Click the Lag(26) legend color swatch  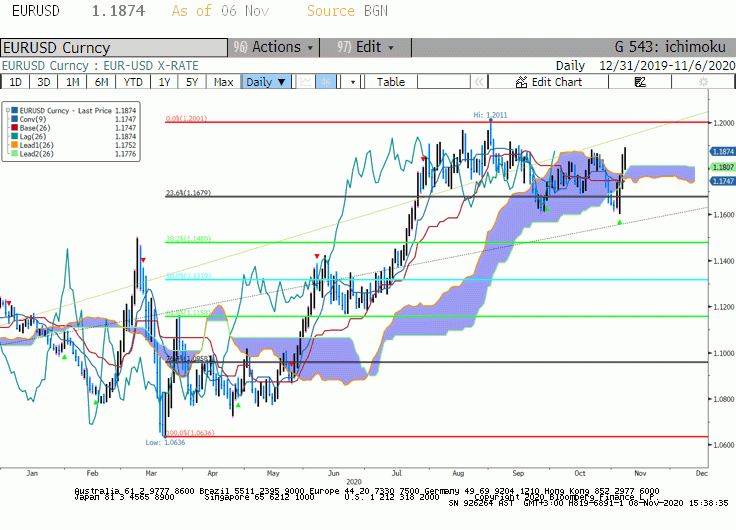click(15, 136)
